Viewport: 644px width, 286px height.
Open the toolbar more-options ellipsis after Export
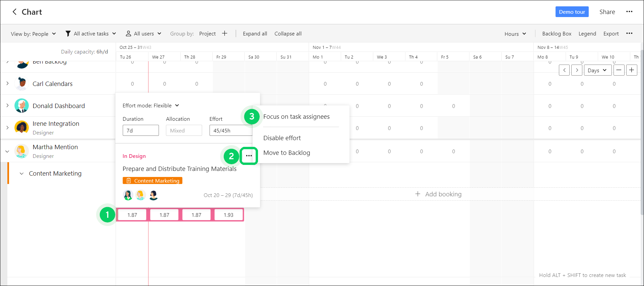point(629,33)
